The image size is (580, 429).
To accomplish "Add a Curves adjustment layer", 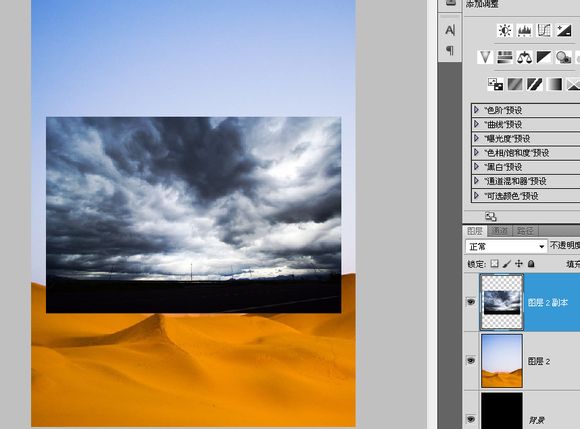I will pyautogui.click(x=544, y=30).
